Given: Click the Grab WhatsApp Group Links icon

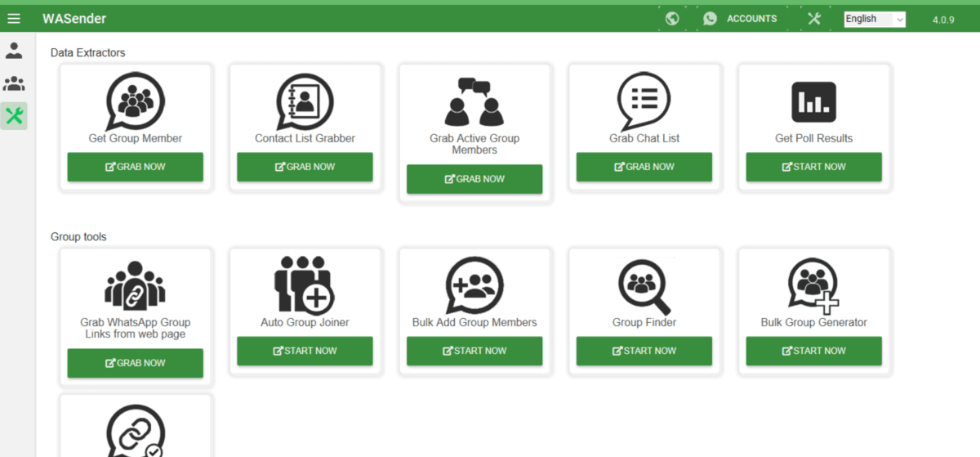Looking at the screenshot, I should pyautogui.click(x=135, y=286).
